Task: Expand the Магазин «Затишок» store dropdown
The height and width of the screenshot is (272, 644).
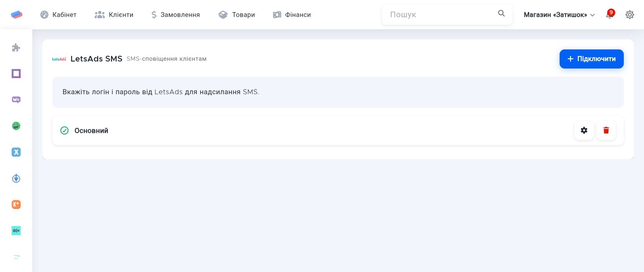Action: 559,15
